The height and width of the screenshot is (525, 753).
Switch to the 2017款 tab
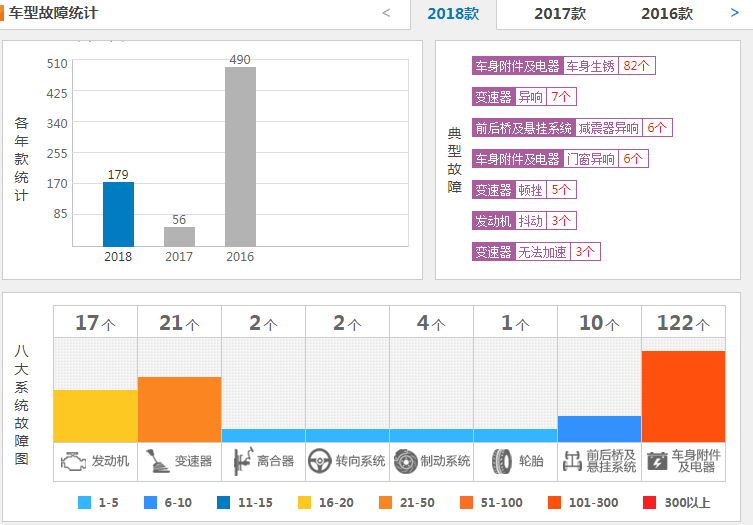click(x=560, y=14)
